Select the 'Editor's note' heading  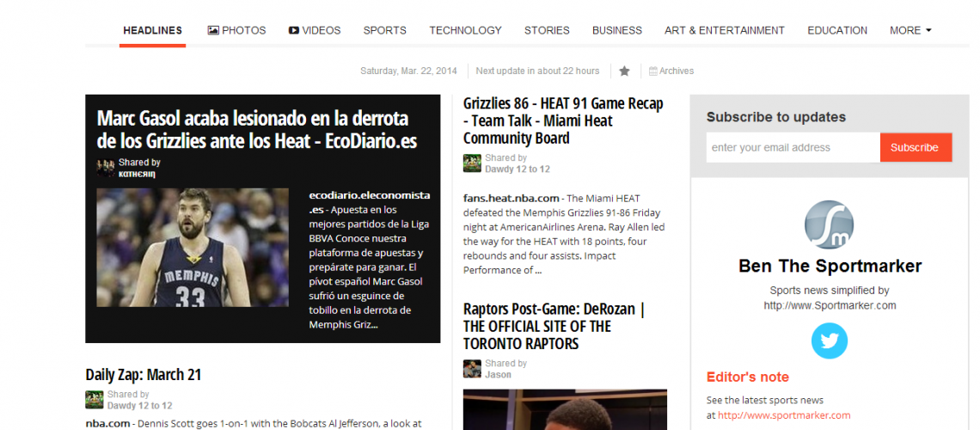748,377
